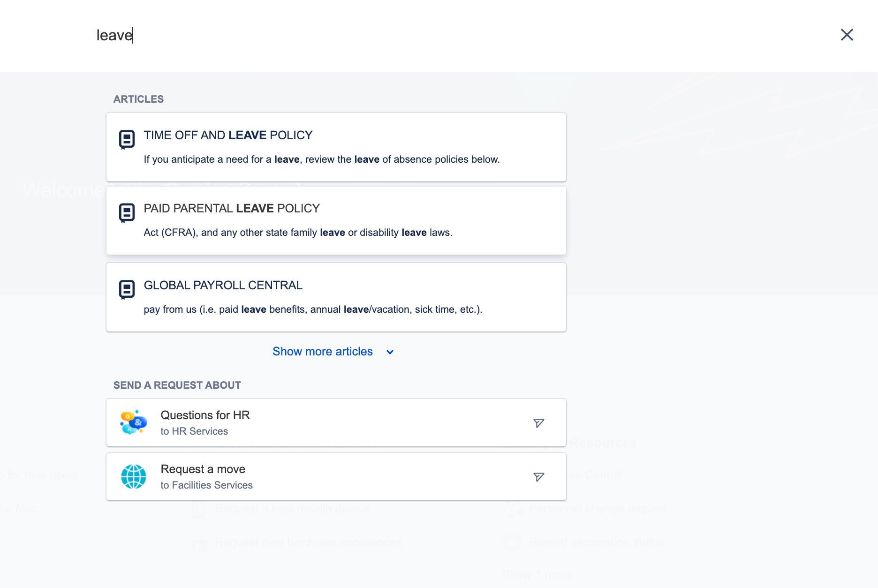
Task: Click the globe icon for Request a move
Action: point(133,476)
